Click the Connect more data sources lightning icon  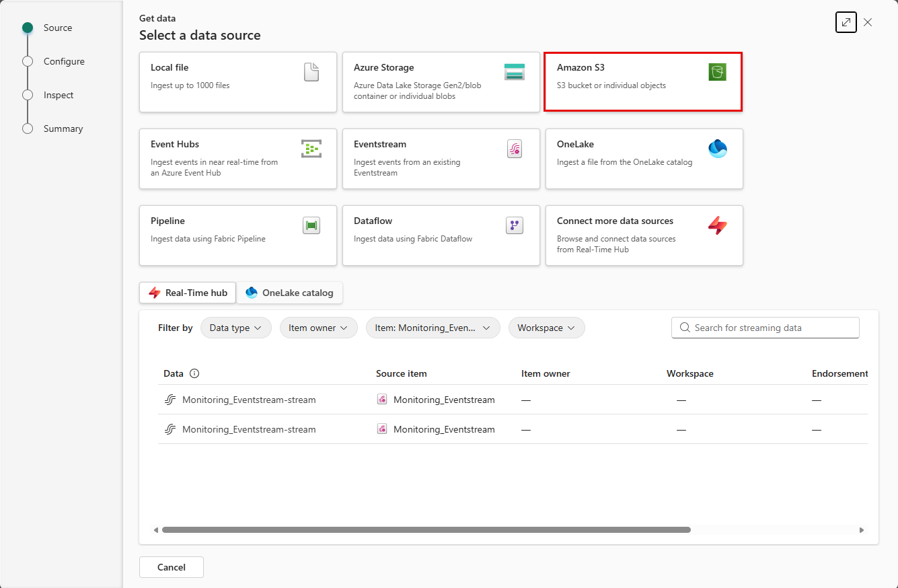(718, 225)
